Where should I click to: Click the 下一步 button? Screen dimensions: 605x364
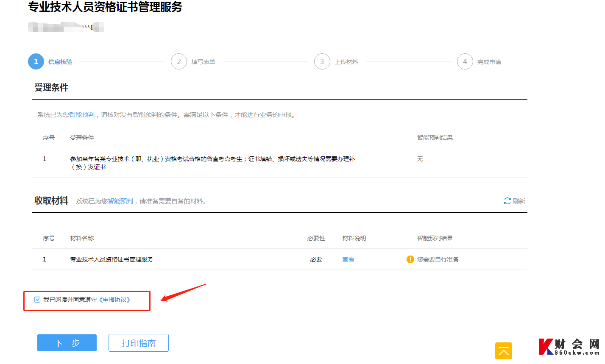pyautogui.click(x=67, y=343)
